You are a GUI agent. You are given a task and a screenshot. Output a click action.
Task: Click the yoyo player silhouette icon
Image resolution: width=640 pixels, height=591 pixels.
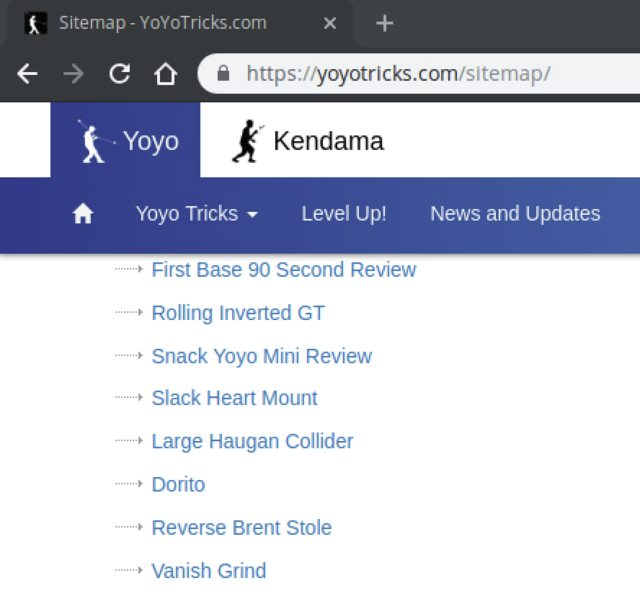click(x=95, y=141)
